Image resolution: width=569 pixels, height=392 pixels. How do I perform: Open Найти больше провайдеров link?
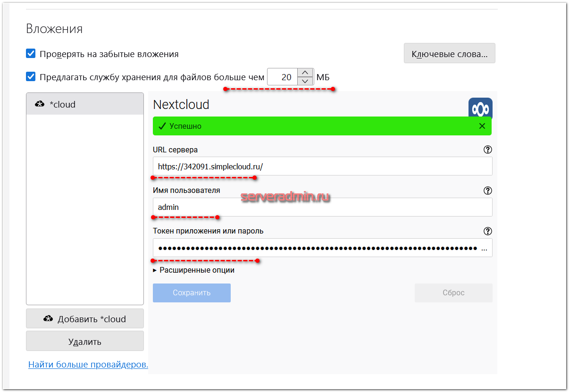pyautogui.click(x=88, y=365)
